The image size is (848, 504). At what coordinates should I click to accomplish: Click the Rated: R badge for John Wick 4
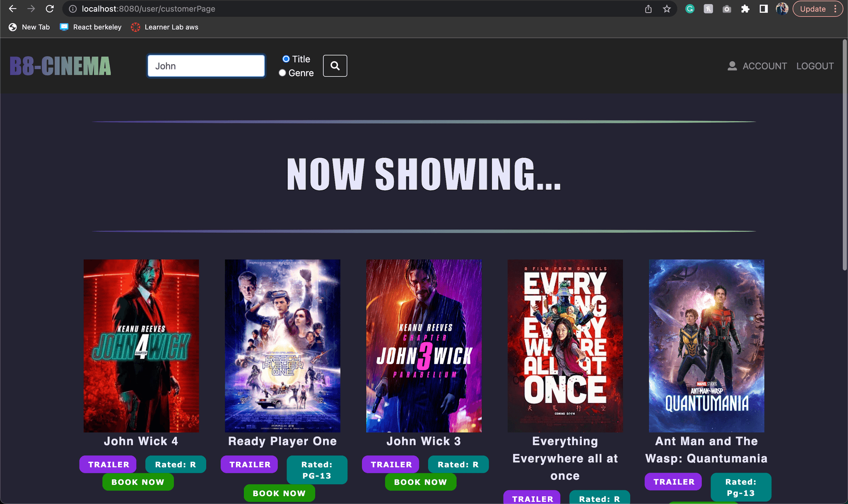(x=176, y=464)
